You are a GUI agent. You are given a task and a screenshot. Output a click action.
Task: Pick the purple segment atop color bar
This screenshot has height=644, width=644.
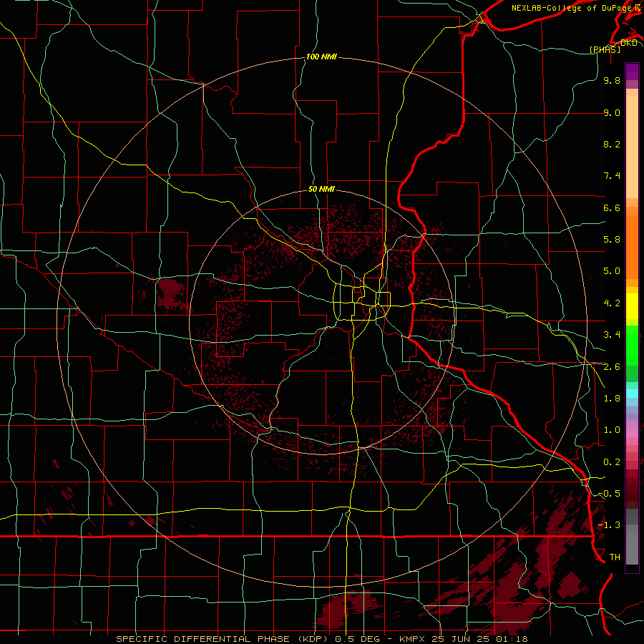[632, 72]
